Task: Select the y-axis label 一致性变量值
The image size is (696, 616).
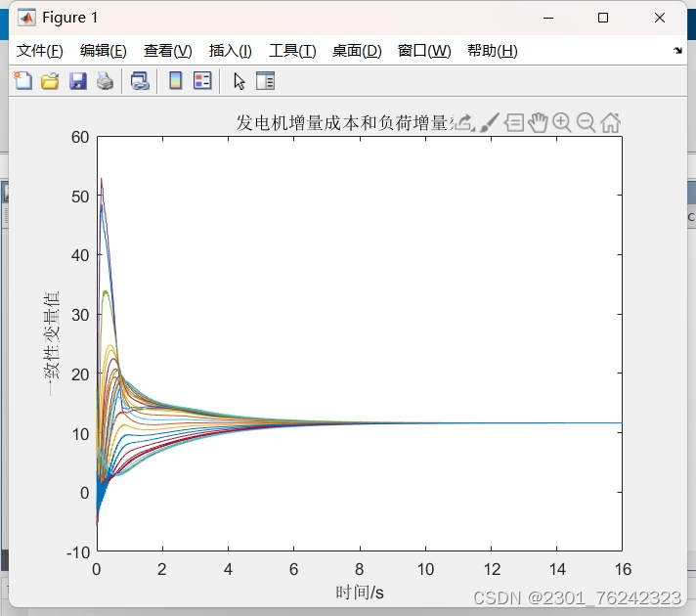Action: [x=52, y=343]
